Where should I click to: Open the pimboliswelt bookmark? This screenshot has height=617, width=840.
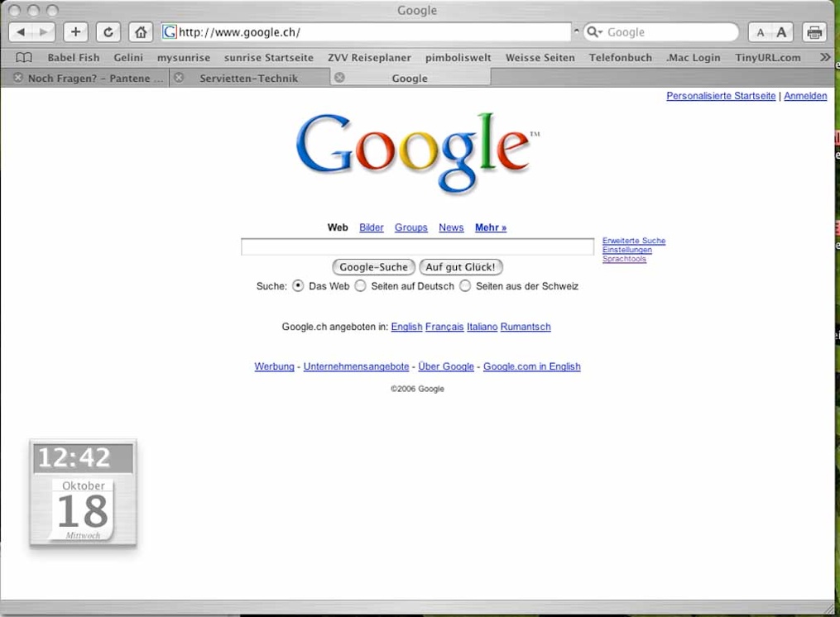click(x=458, y=57)
